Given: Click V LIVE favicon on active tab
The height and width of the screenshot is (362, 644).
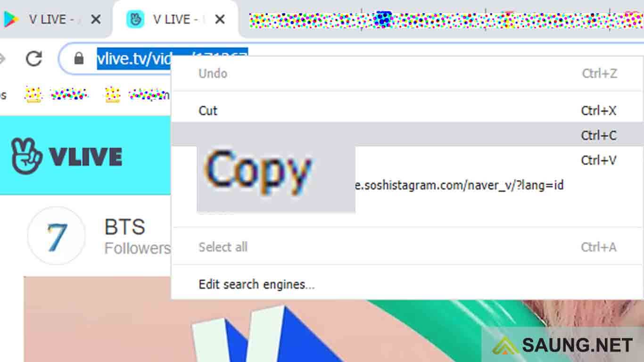Looking at the screenshot, I should pyautogui.click(x=135, y=19).
